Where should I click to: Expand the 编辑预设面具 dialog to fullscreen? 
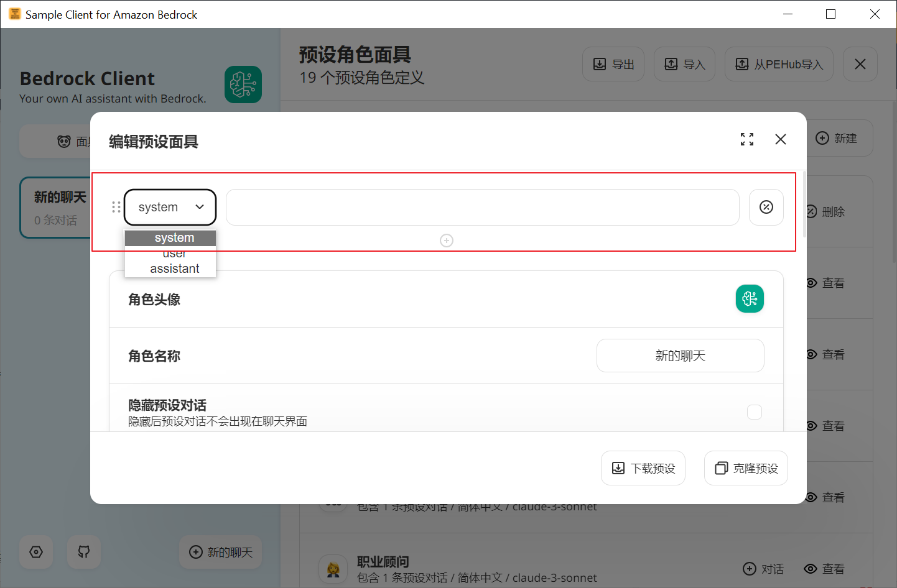pos(747,139)
